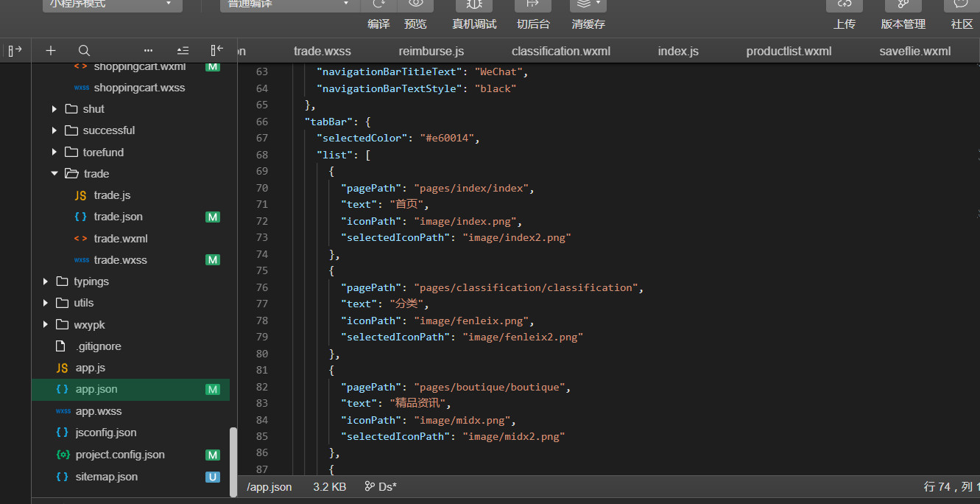Screen dimensions: 980x504
Task: Open the three-dots more options in explorer
Action: (x=148, y=50)
